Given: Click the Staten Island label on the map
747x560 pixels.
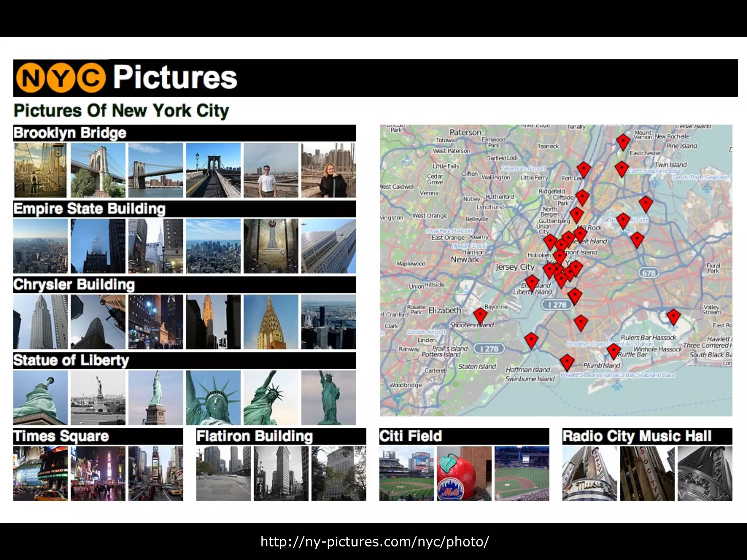Looking at the screenshot, I should (x=477, y=367).
